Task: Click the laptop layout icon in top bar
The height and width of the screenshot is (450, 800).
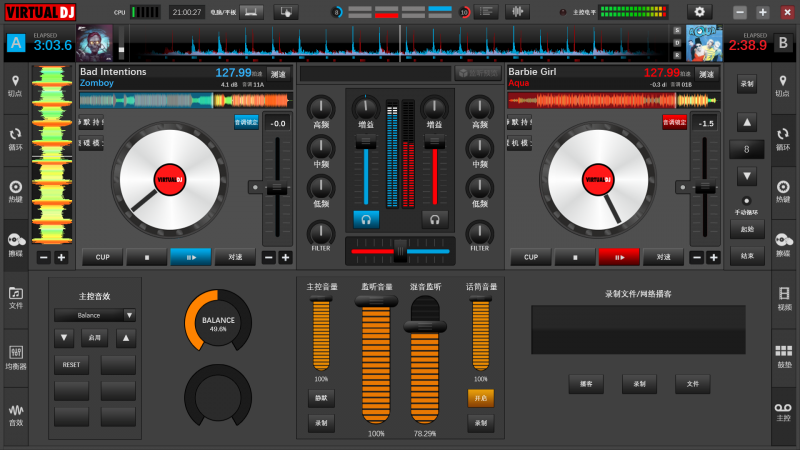Action: pos(251,12)
